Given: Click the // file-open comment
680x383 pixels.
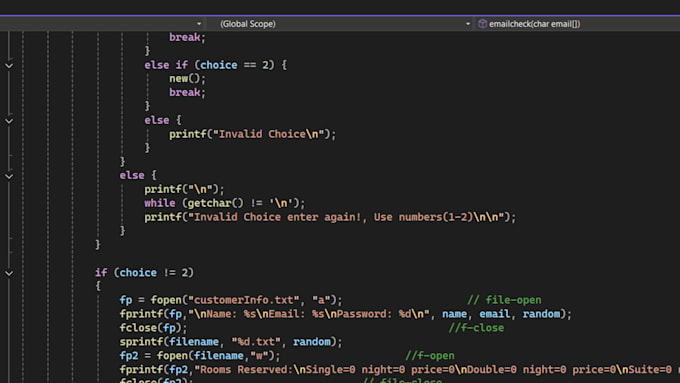Looking at the screenshot, I should pos(504,300).
